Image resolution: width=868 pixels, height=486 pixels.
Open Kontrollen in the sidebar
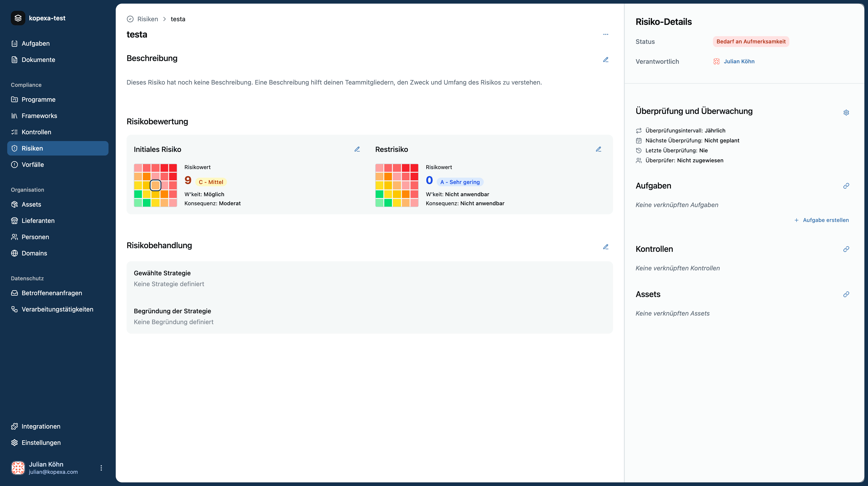(36, 132)
